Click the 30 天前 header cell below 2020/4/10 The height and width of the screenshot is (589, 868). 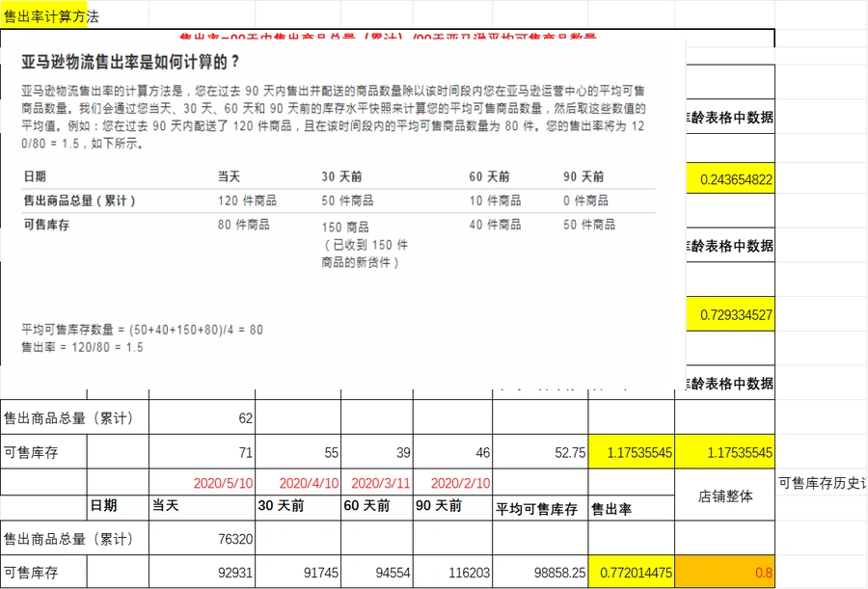298,508
